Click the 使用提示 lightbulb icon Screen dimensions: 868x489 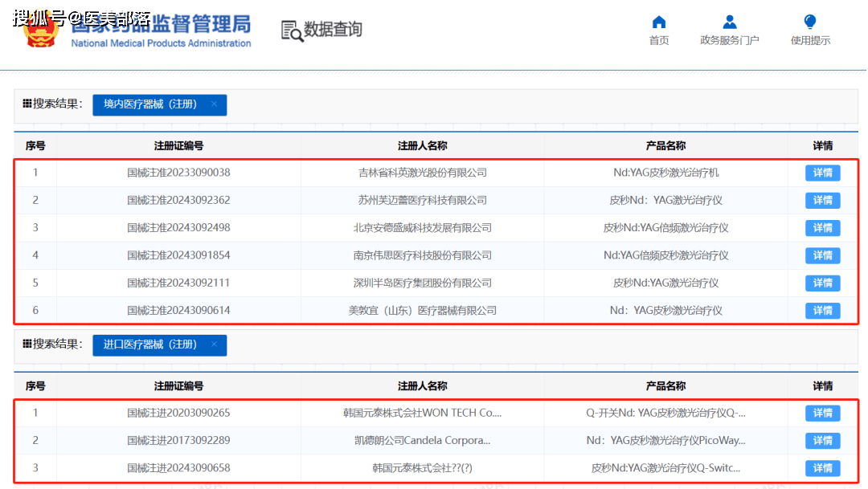coord(810,22)
